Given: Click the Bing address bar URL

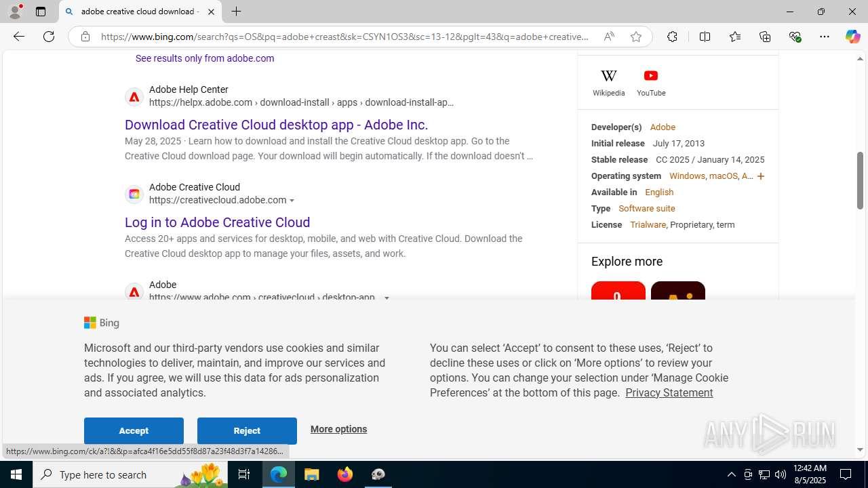Looking at the screenshot, I should point(344,37).
